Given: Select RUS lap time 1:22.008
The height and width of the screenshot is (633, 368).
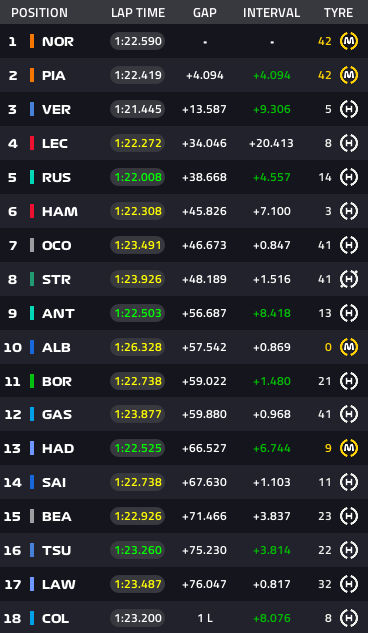Looking at the screenshot, I should [138, 177].
